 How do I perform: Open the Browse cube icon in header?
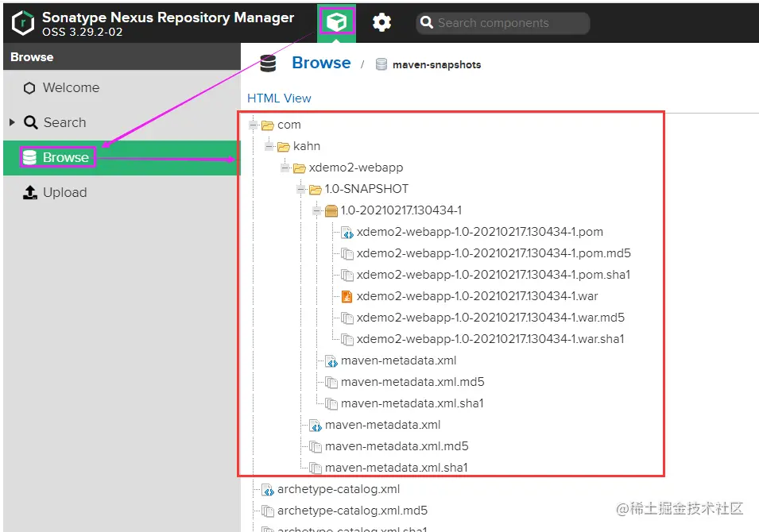point(336,22)
